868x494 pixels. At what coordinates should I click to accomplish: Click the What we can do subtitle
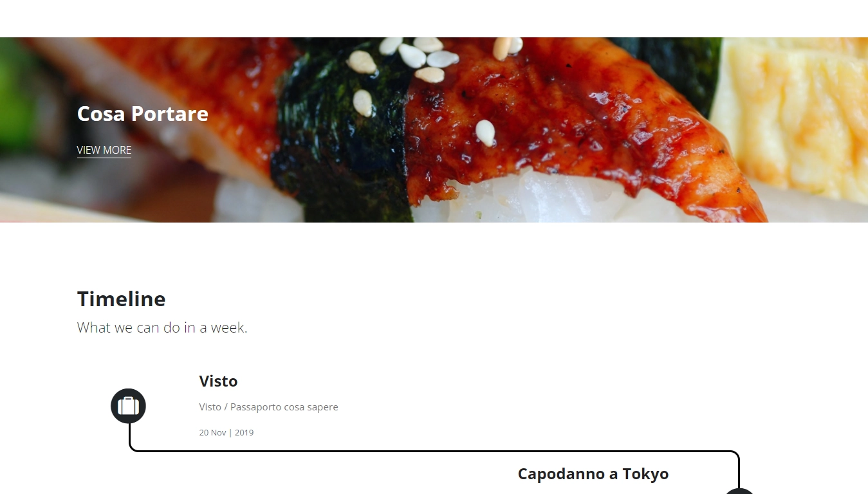tap(162, 327)
